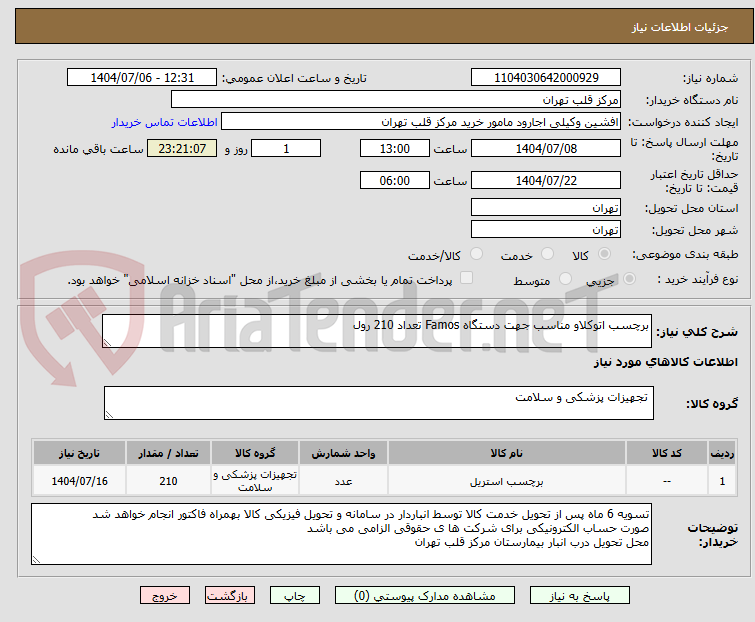Click the شرح کلی نیاز text area
This screenshot has height=622, width=755.
point(377,331)
